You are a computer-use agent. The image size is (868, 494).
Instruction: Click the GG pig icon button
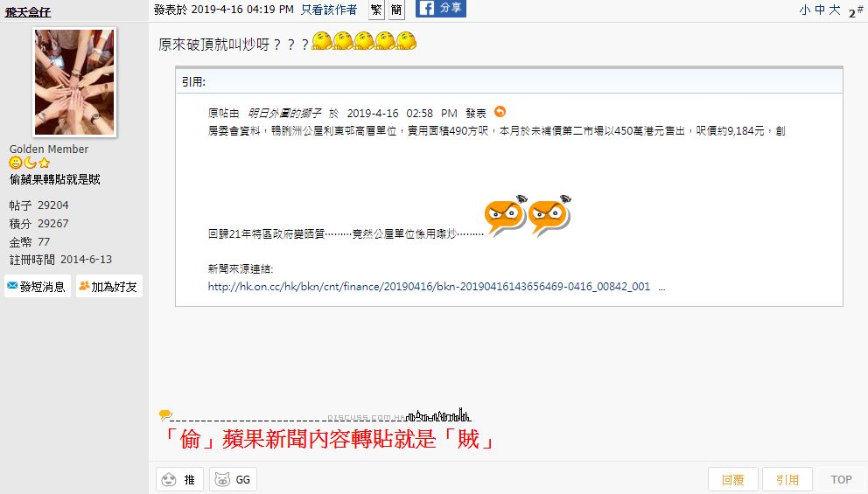233,479
